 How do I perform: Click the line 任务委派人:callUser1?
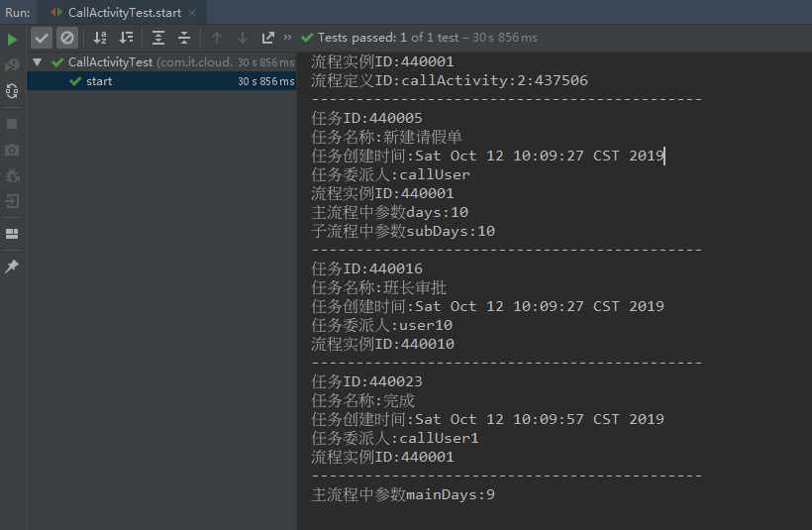click(x=394, y=438)
